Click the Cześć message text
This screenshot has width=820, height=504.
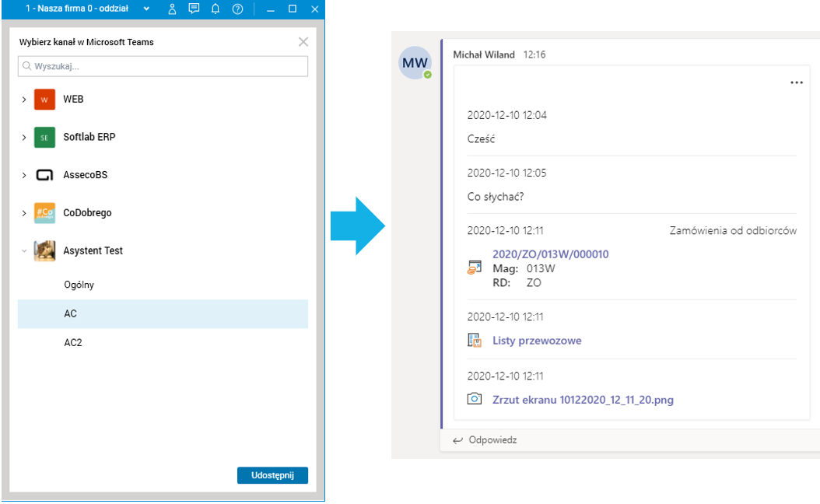click(x=481, y=139)
